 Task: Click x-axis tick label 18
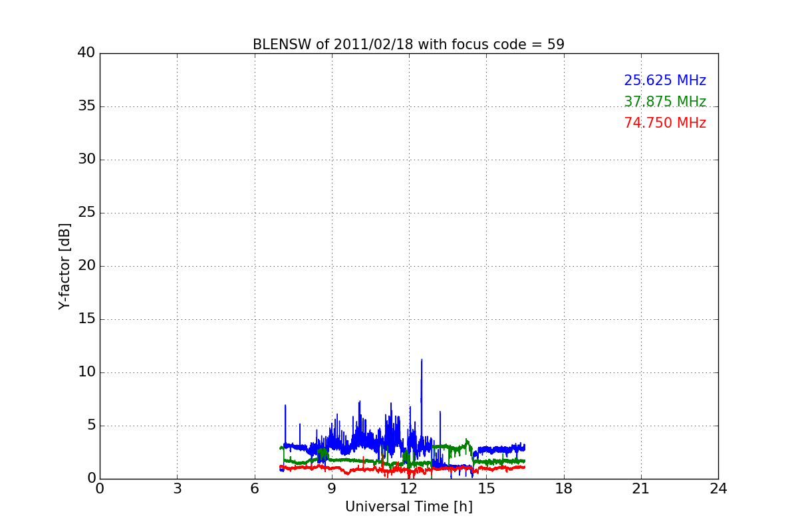pyautogui.click(x=564, y=488)
